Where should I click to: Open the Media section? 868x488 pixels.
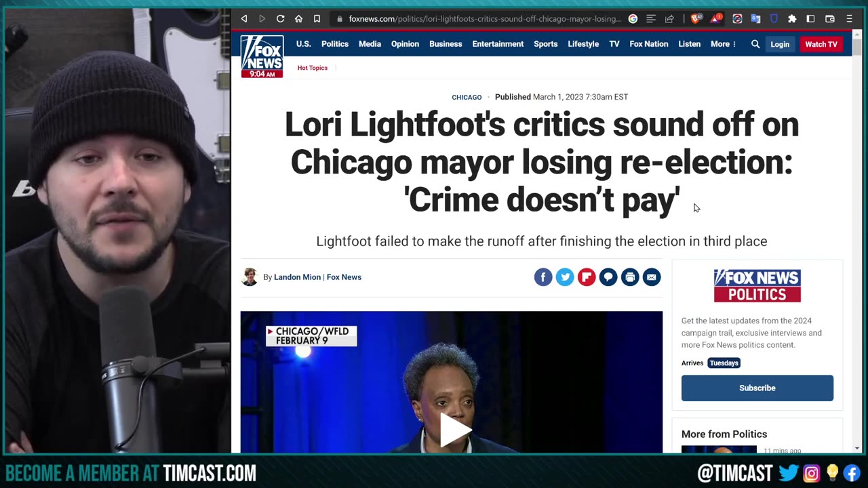(x=370, y=44)
